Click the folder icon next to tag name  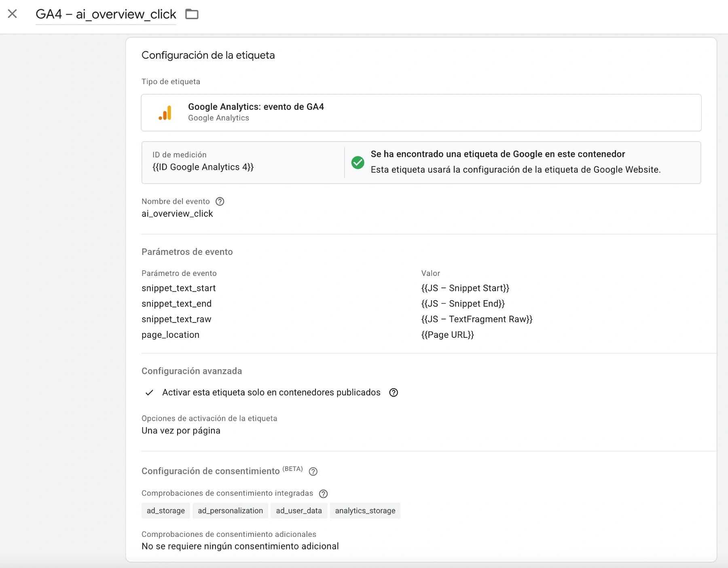pyautogui.click(x=192, y=14)
